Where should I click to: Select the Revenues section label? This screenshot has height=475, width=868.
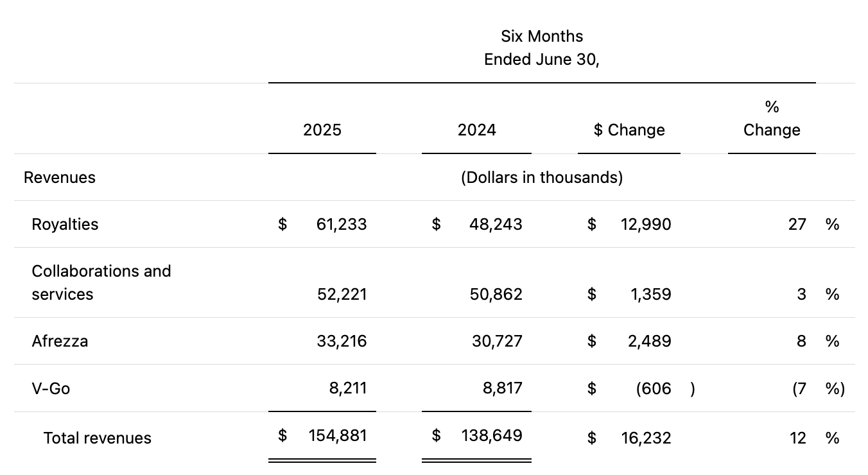pos(59,177)
